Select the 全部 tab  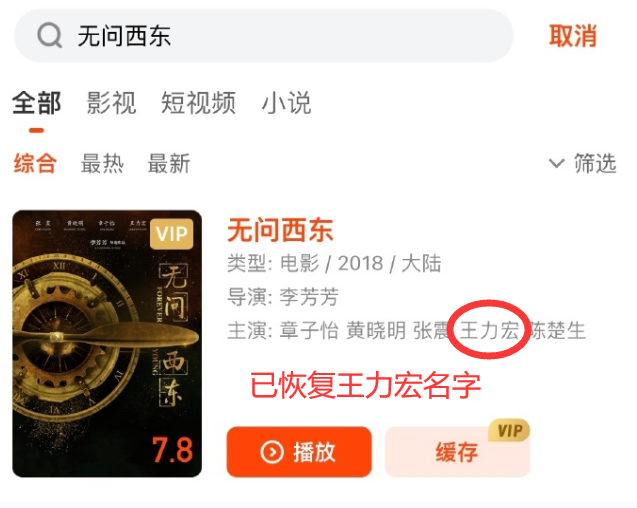coord(37,103)
